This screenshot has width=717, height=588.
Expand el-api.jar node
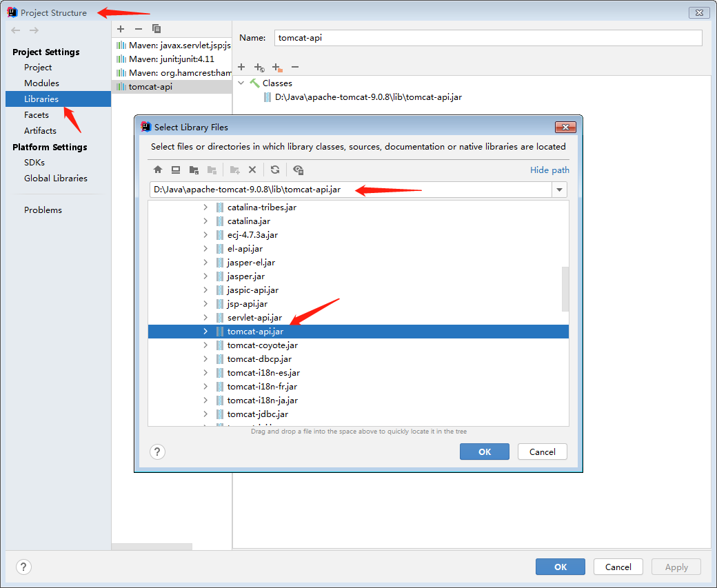tap(205, 249)
